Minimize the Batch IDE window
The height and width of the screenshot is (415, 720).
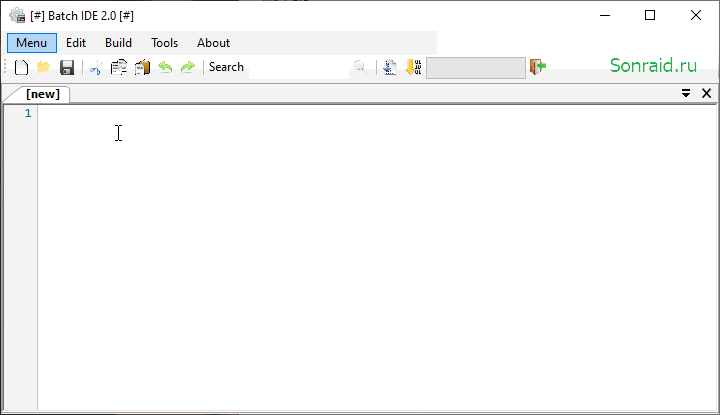[605, 16]
